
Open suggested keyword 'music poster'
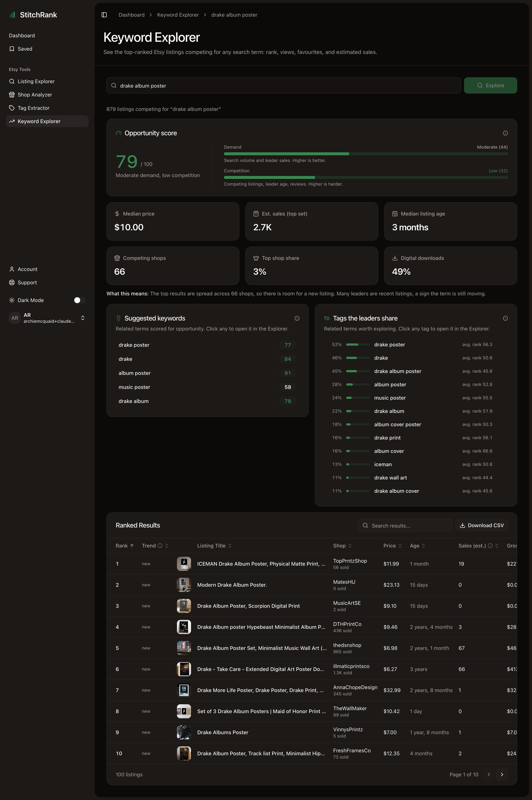pos(207,387)
